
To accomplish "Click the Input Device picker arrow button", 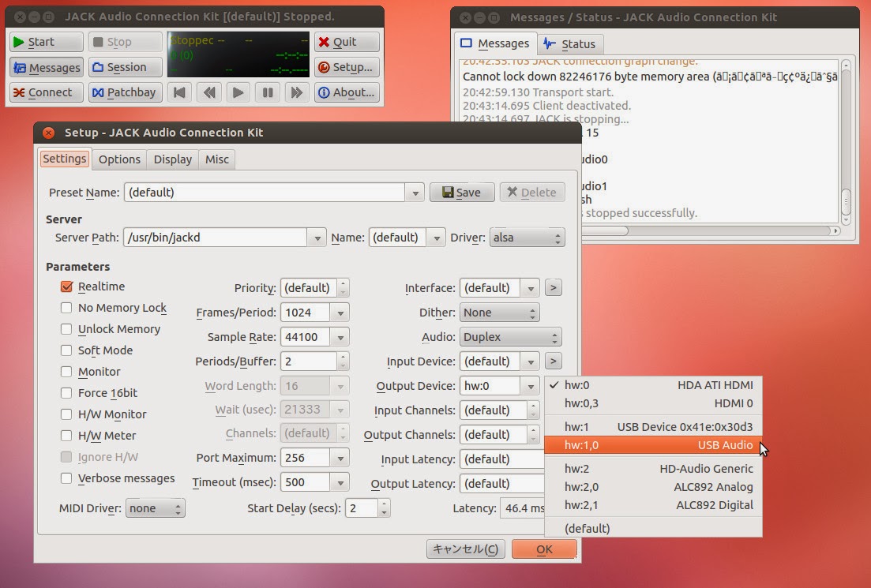I will pos(553,361).
